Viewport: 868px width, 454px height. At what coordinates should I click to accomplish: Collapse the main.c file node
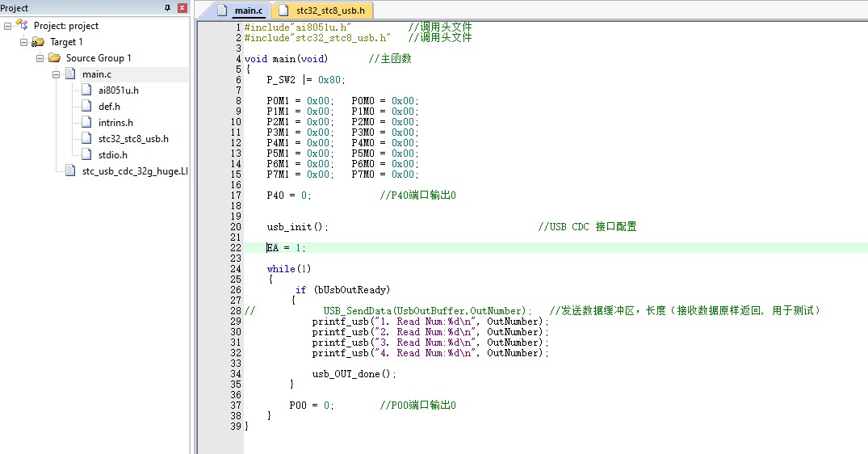56,74
